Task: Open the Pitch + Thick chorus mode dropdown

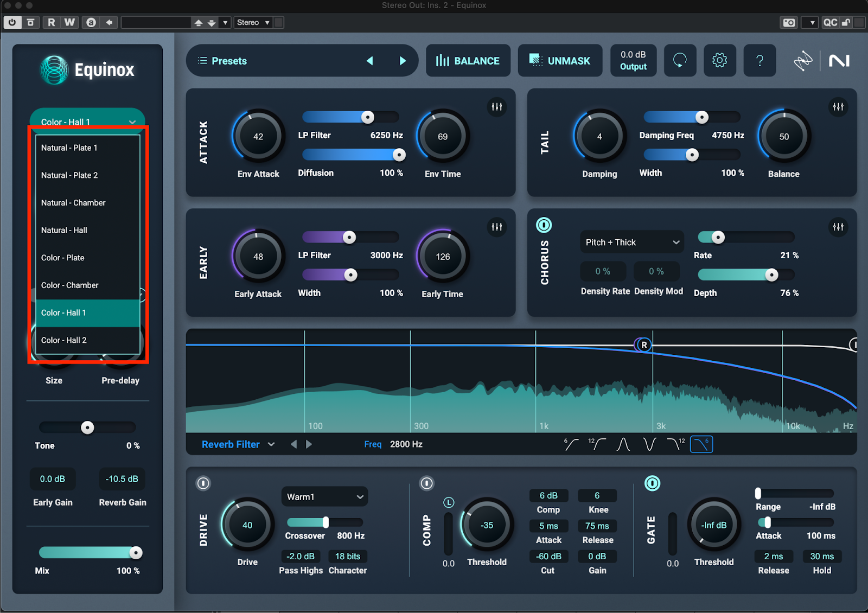Action: click(x=631, y=242)
